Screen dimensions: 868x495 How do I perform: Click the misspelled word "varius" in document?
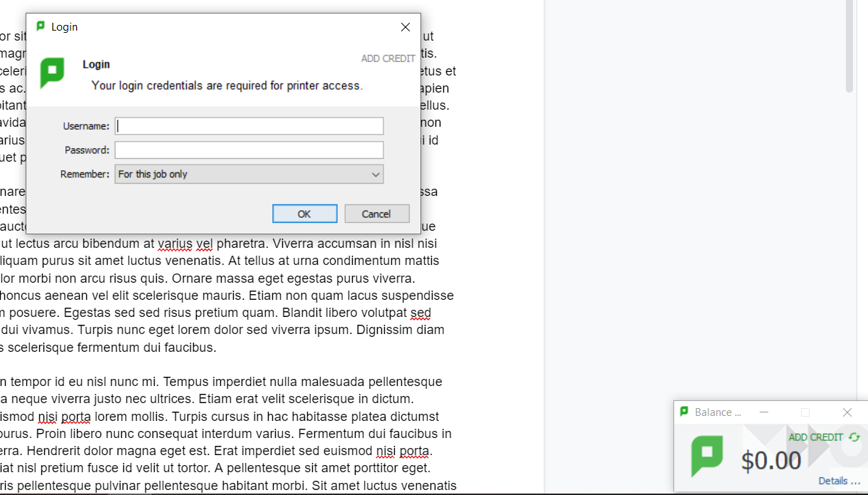(175, 244)
